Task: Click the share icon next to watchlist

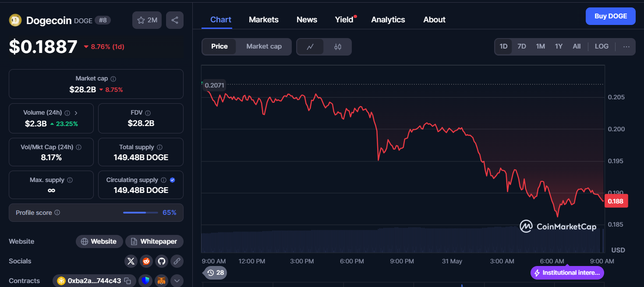Action: [174, 20]
